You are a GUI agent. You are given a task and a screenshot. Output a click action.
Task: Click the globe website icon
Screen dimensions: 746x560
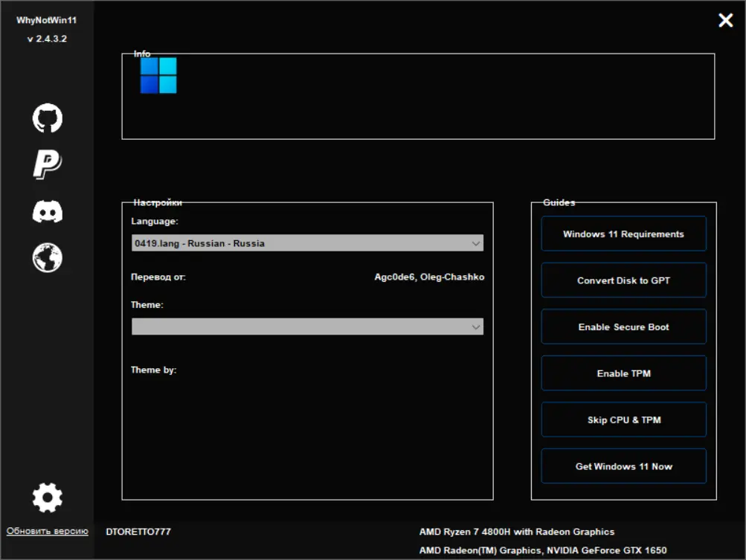47,257
